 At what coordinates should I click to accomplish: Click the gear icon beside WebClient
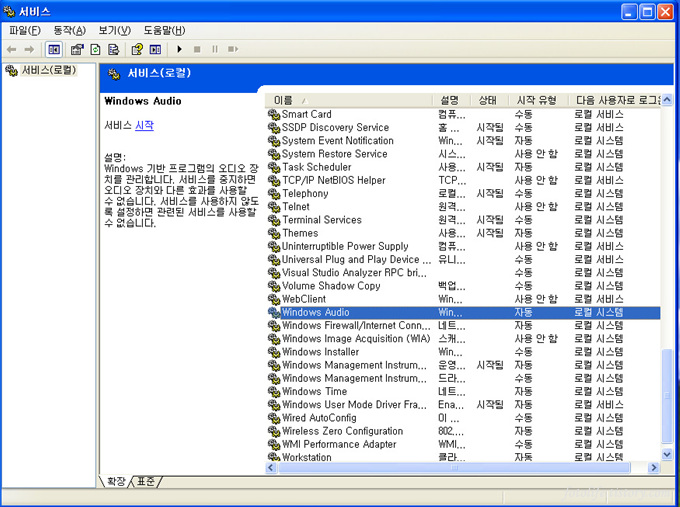(x=274, y=299)
